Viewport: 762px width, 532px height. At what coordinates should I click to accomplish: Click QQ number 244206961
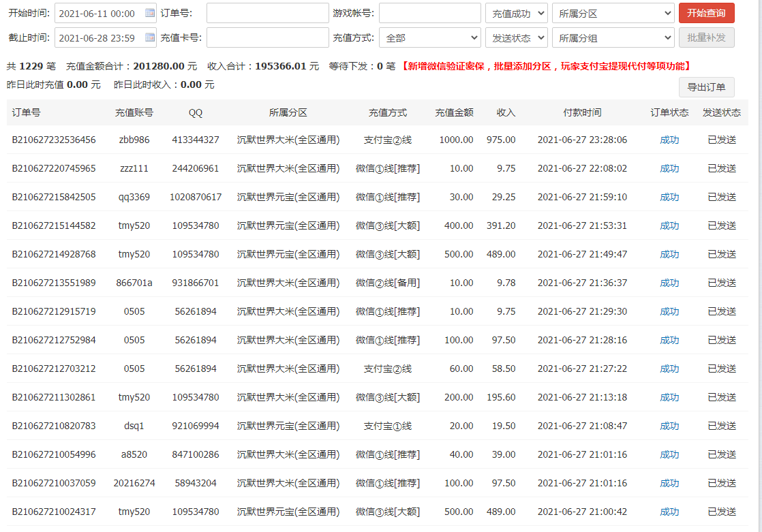(196, 168)
